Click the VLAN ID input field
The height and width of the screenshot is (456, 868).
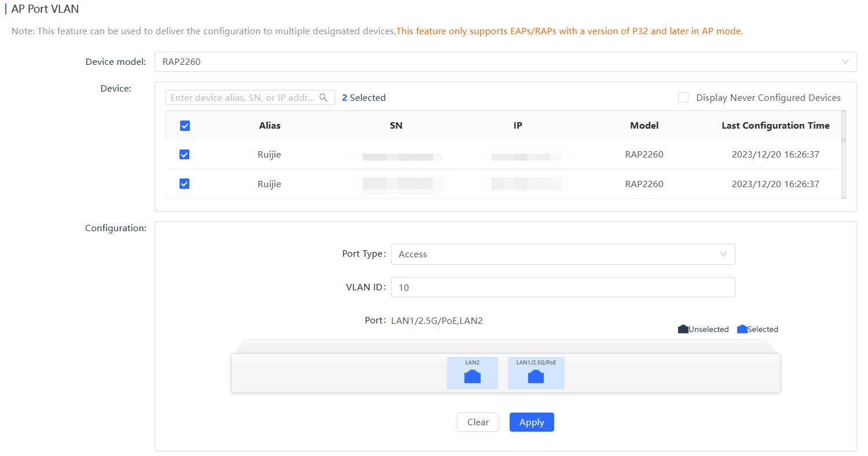pyautogui.click(x=562, y=287)
